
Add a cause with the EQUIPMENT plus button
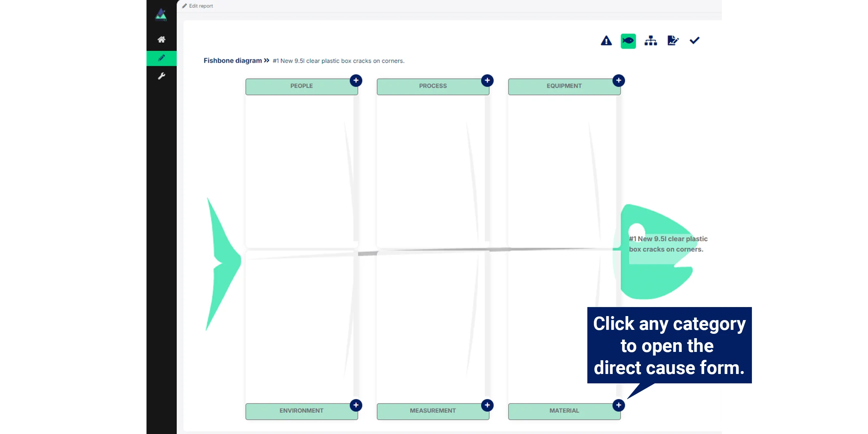point(618,80)
